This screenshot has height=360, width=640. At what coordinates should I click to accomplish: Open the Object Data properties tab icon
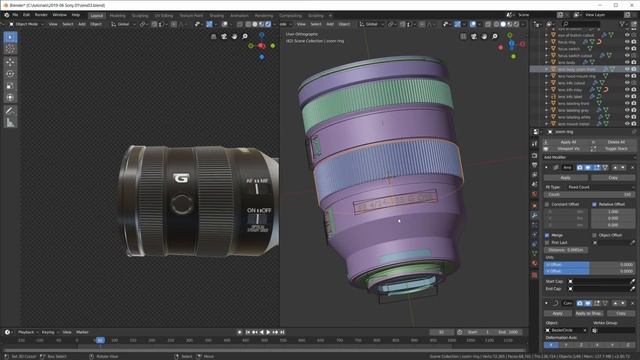click(534, 253)
